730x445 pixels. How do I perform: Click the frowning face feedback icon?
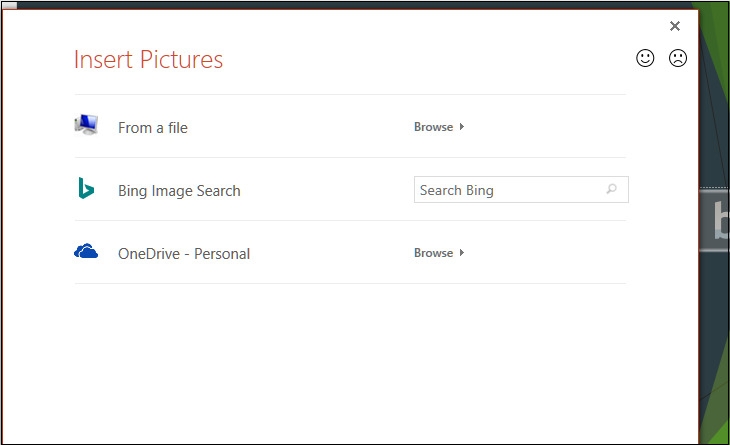678,58
